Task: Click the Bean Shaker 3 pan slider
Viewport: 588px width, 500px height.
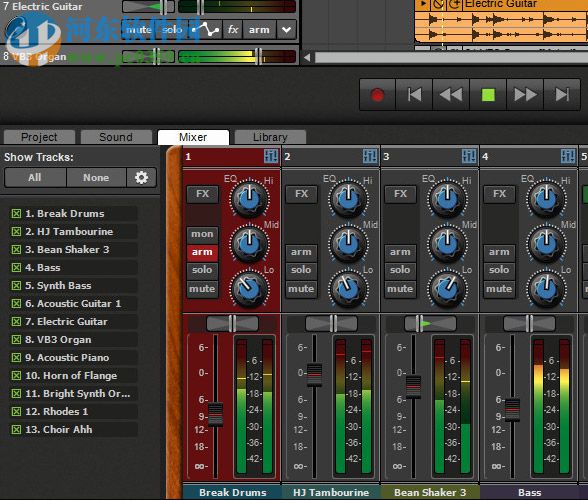Action: [x=430, y=323]
